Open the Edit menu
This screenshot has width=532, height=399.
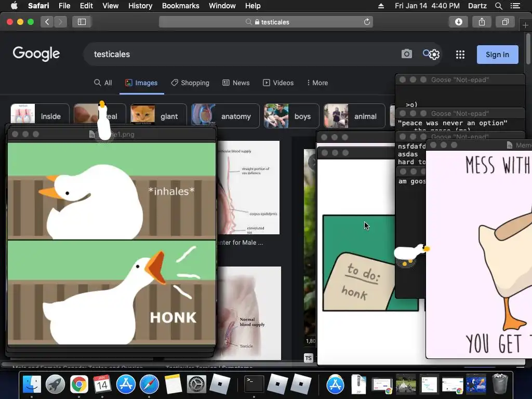click(x=86, y=6)
